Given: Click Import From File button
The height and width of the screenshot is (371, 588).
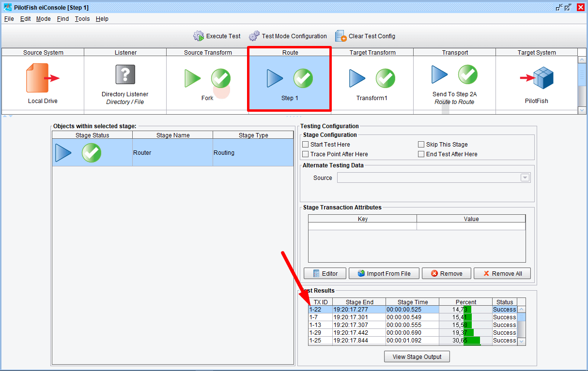Looking at the screenshot, I should [x=384, y=273].
